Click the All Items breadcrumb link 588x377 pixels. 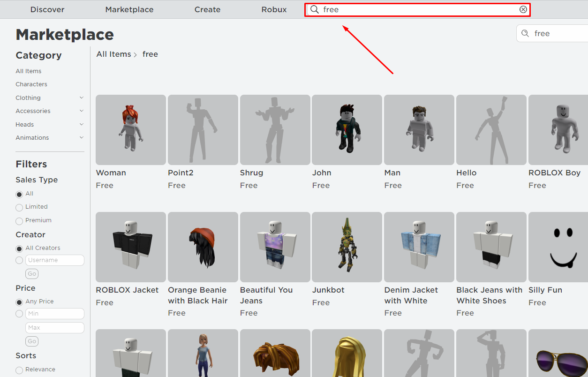[113, 54]
